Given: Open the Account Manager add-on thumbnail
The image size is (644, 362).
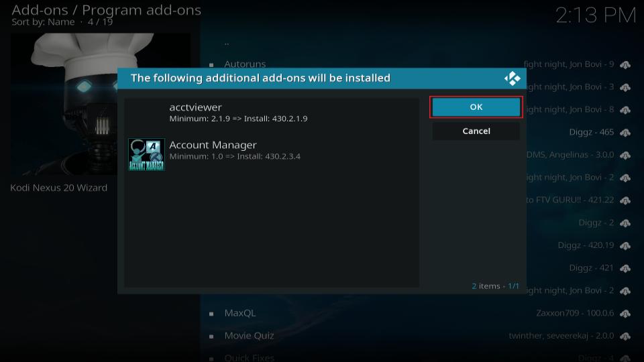Looking at the screenshot, I should pyautogui.click(x=147, y=154).
